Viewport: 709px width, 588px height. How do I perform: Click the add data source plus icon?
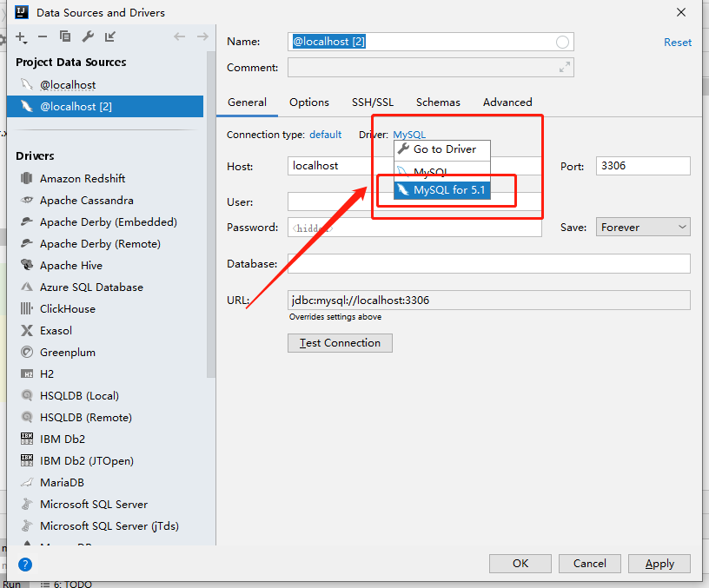pyautogui.click(x=21, y=37)
